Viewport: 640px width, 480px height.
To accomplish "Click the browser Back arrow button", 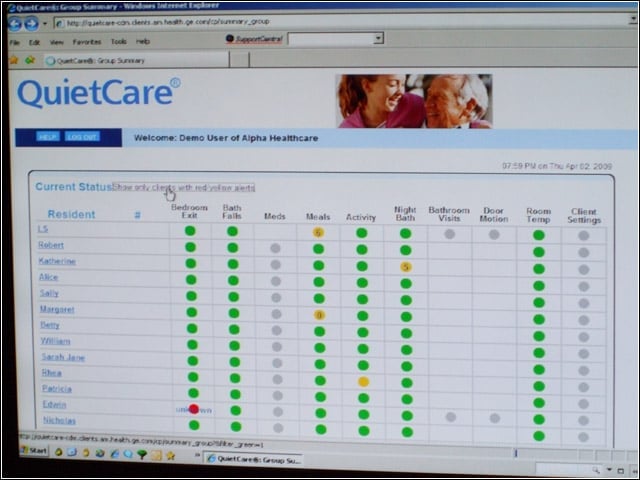I will (15, 24).
